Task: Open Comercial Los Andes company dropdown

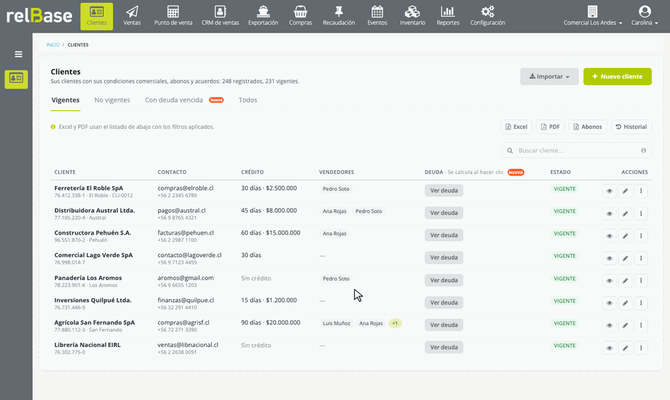Action: coord(593,16)
